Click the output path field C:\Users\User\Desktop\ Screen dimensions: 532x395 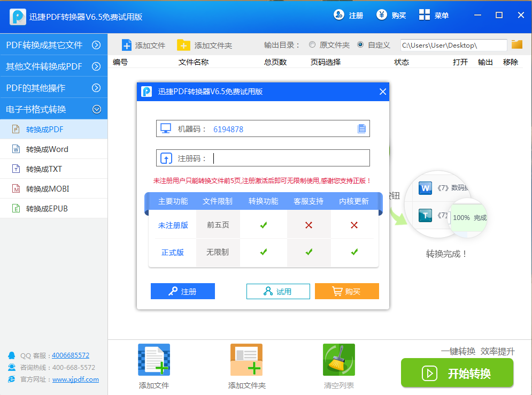coord(453,45)
